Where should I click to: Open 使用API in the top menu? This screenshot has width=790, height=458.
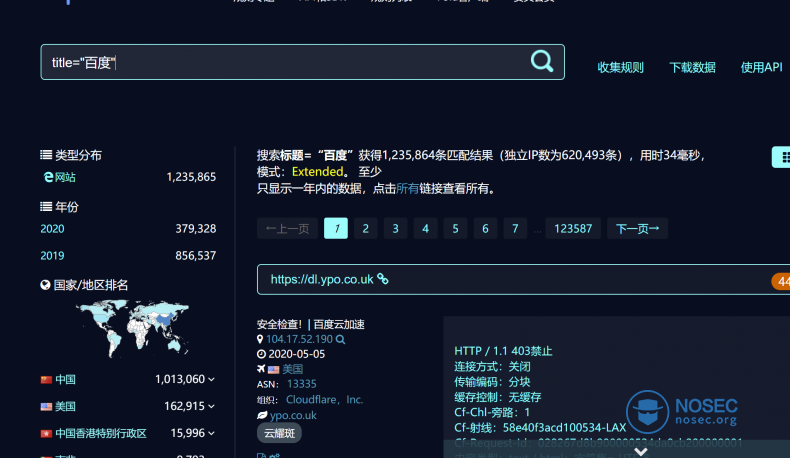[761, 68]
